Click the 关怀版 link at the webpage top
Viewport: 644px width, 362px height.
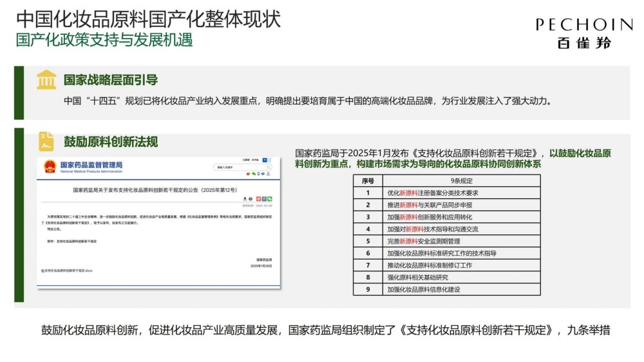point(256,160)
